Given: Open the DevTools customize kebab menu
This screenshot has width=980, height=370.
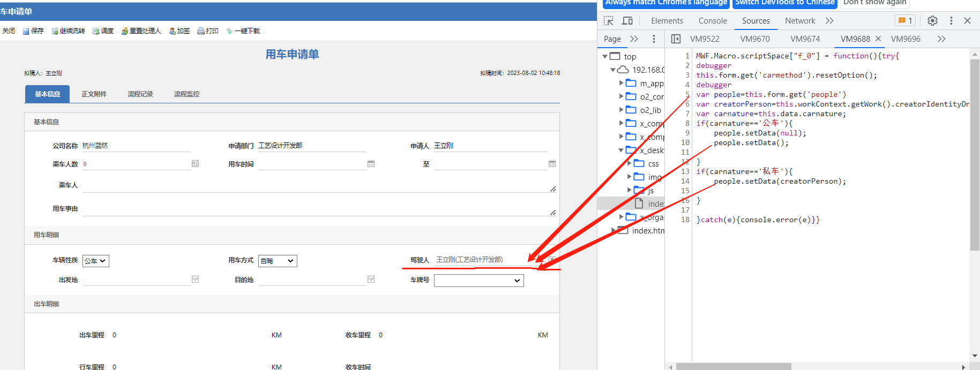Looking at the screenshot, I should 951,20.
